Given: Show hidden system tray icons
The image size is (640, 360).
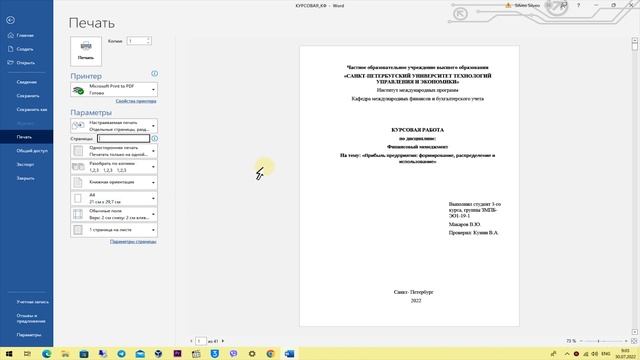Looking at the screenshot, I should coord(567,353).
